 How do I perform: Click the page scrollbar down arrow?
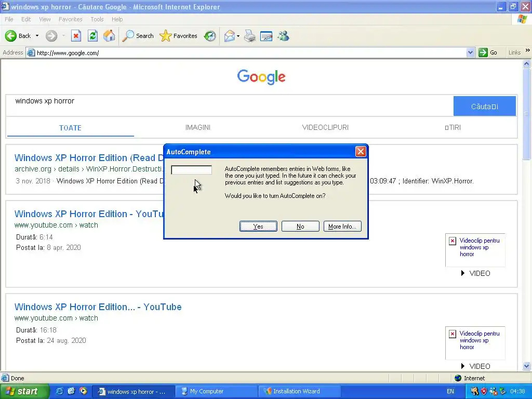[527, 366]
